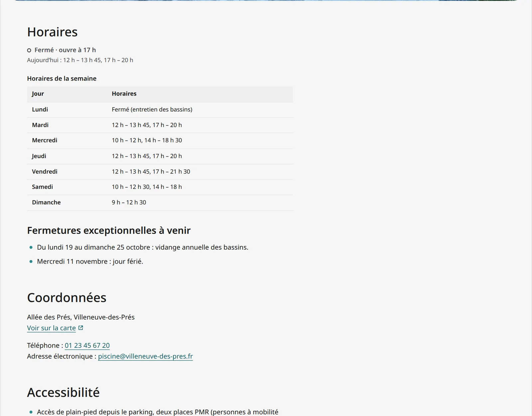Click the closed status circle icon before 'Fermé'
Viewport: 532px width, 416px height.
29,50
